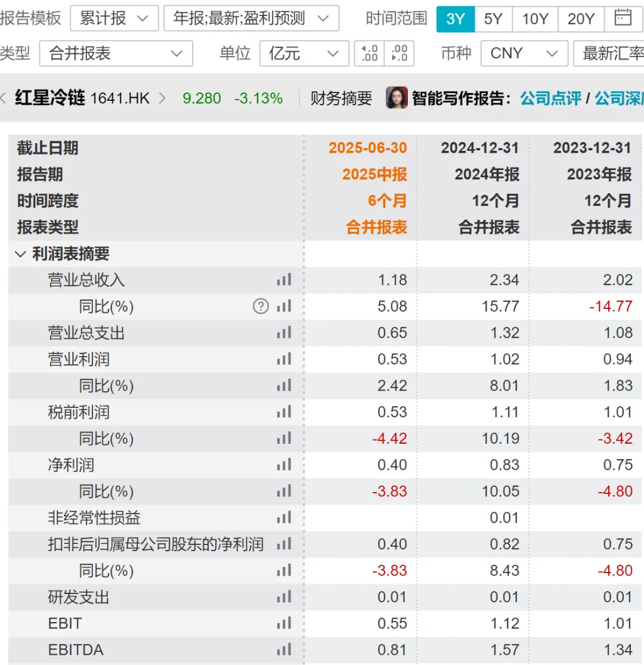Image resolution: width=644 pixels, height=665 pixels.
Task: Open 最新汇率 exchange rate dropdown
Action: 609,54
